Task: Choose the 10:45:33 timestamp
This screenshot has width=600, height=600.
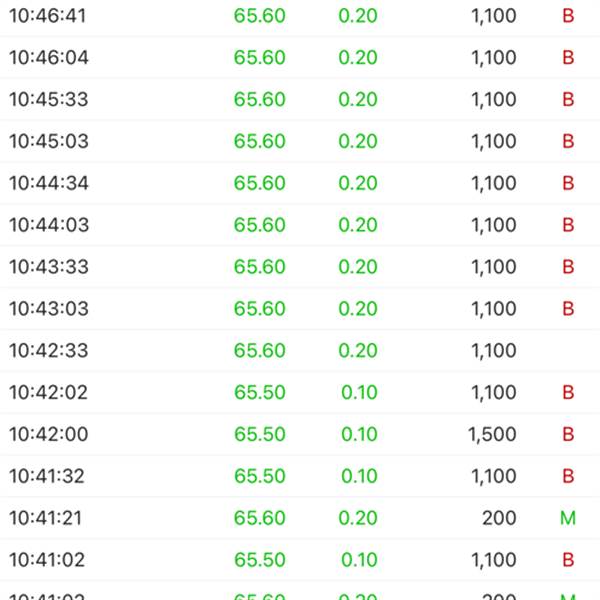Action: pos(49,99)
